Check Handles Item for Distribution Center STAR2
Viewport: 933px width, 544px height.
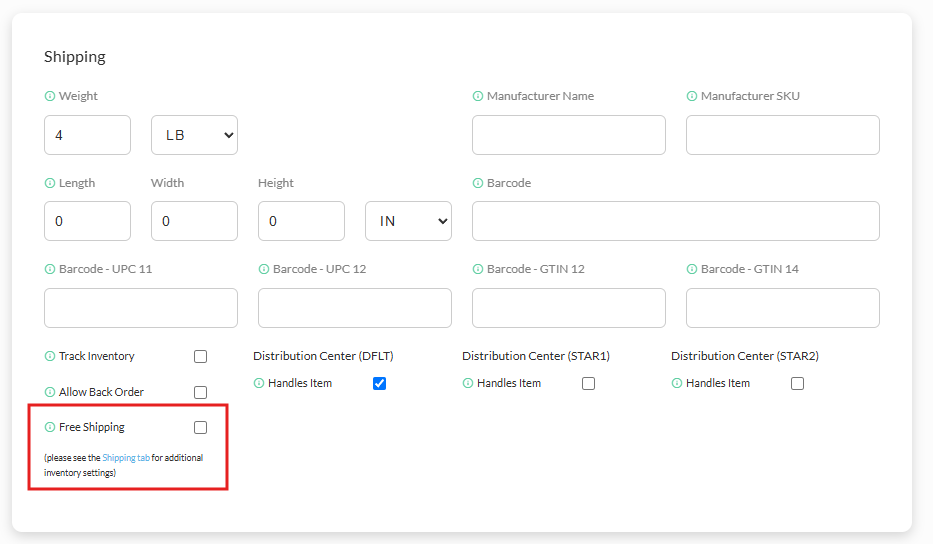click(x=797, y=383)
